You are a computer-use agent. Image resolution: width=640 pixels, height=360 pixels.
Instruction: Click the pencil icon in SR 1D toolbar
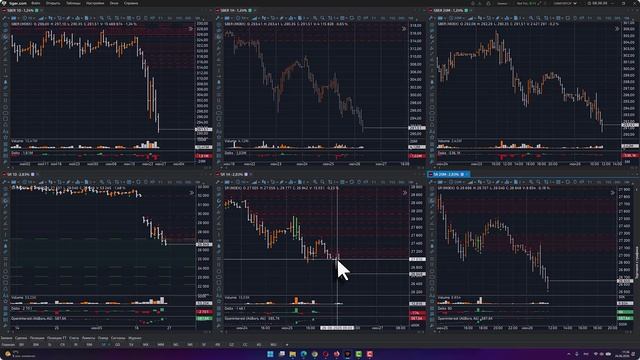4,182
